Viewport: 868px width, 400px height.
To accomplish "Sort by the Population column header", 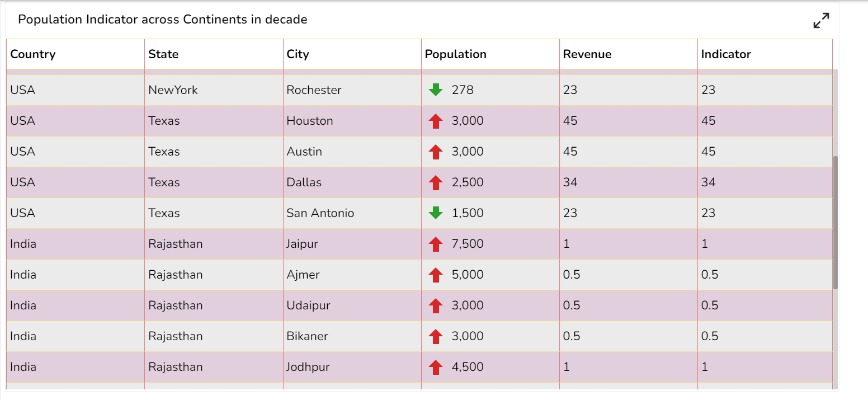I will [455, 54].
